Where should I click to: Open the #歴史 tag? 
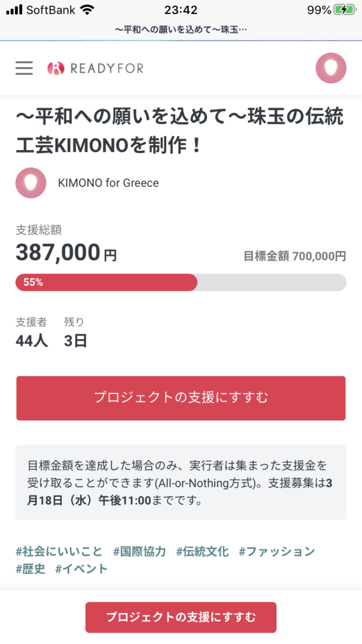click(30, 569)
